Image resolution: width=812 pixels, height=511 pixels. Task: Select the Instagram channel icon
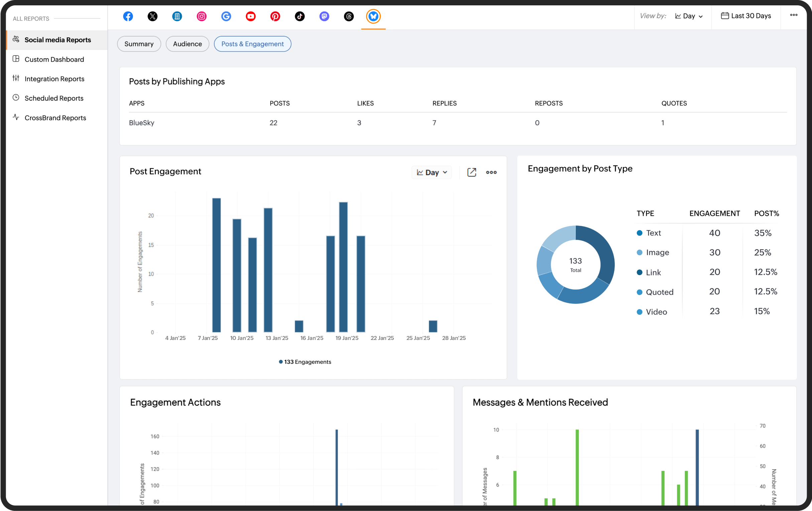[201, 16]
